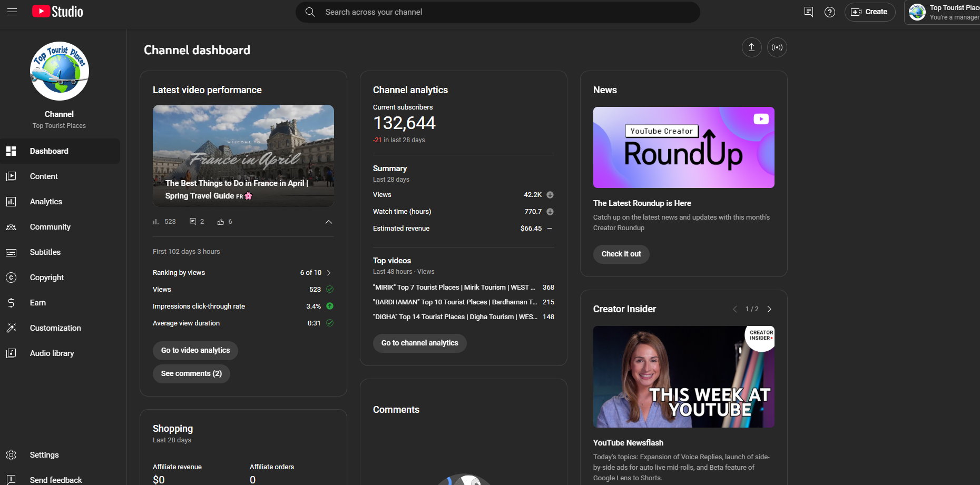Go to next Creator Insider card

coord(769,309)
